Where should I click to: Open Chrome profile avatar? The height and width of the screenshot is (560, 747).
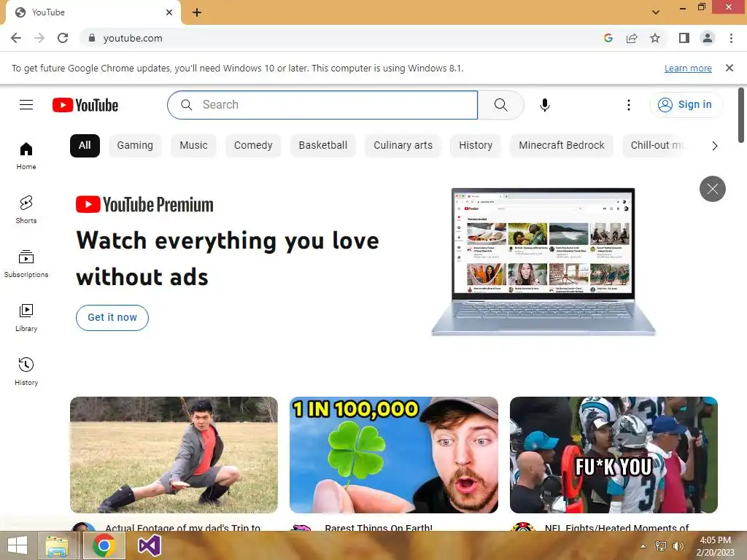point(708,38)
